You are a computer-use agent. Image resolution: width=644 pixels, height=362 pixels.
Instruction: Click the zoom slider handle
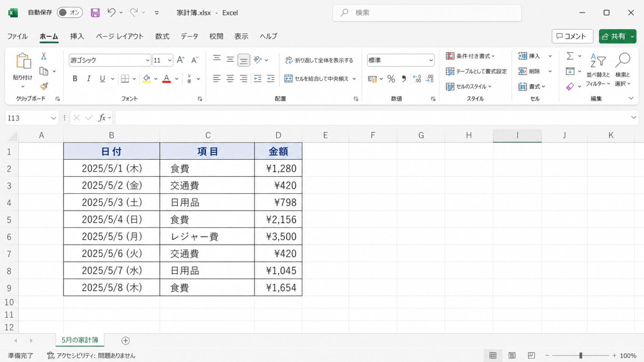coord(581,356)
